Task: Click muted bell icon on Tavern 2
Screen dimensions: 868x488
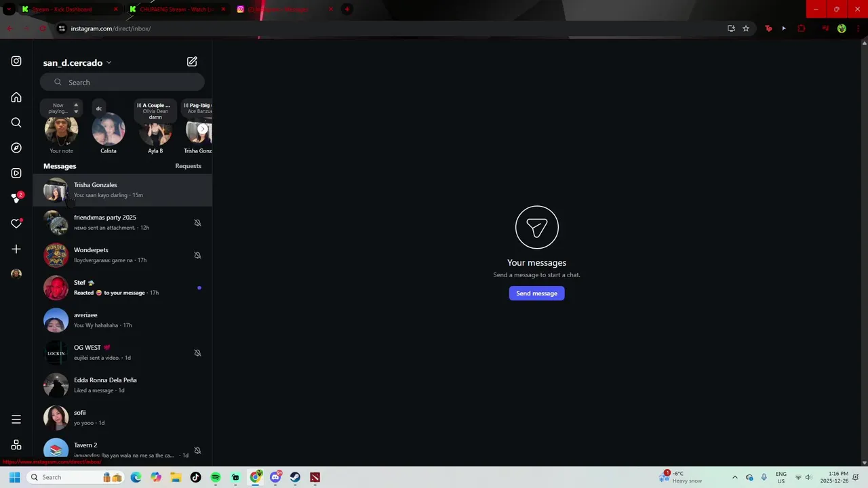Action: tap(197, 451)
